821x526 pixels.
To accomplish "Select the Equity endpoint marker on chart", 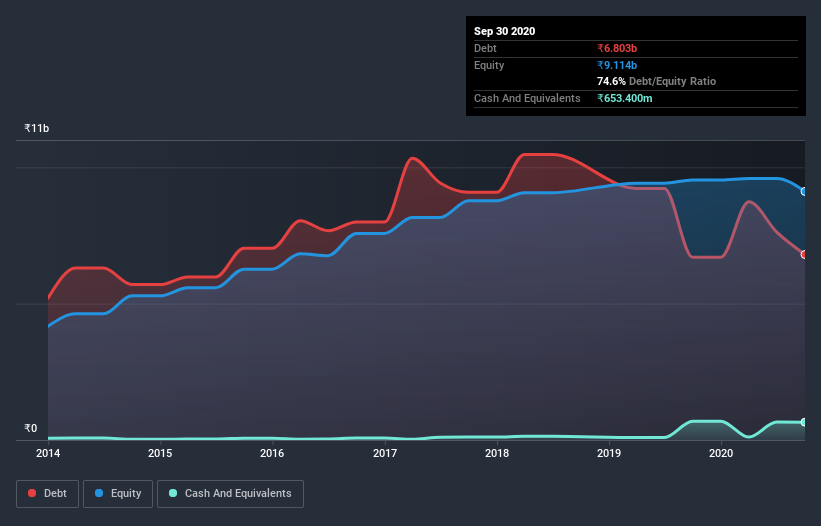I will [x=804, y=192].
